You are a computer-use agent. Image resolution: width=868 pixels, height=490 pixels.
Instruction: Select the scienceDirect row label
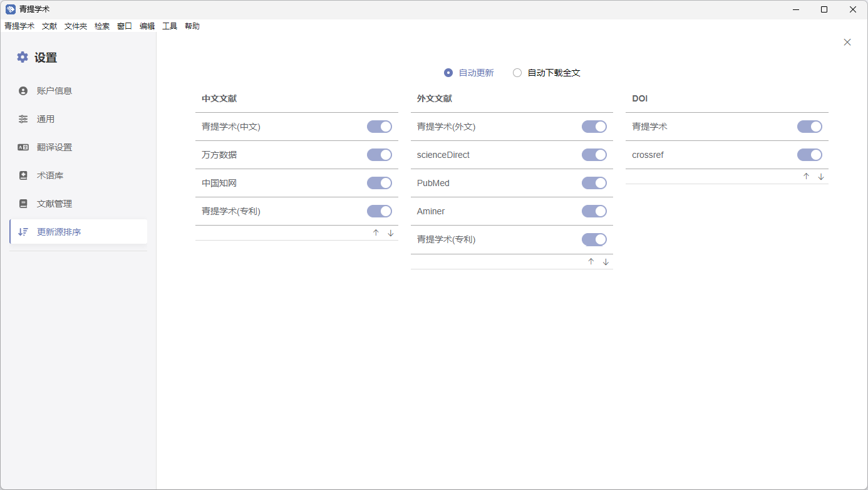(443, 155)
